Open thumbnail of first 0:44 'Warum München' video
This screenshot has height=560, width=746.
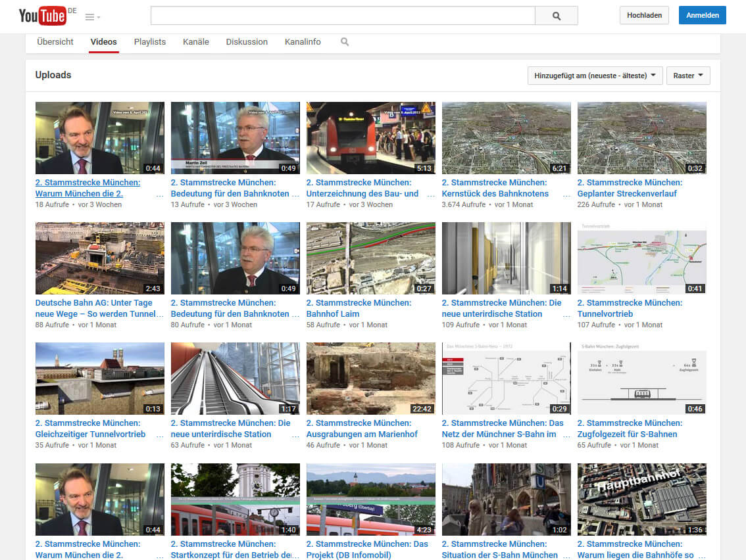point(100,138)
